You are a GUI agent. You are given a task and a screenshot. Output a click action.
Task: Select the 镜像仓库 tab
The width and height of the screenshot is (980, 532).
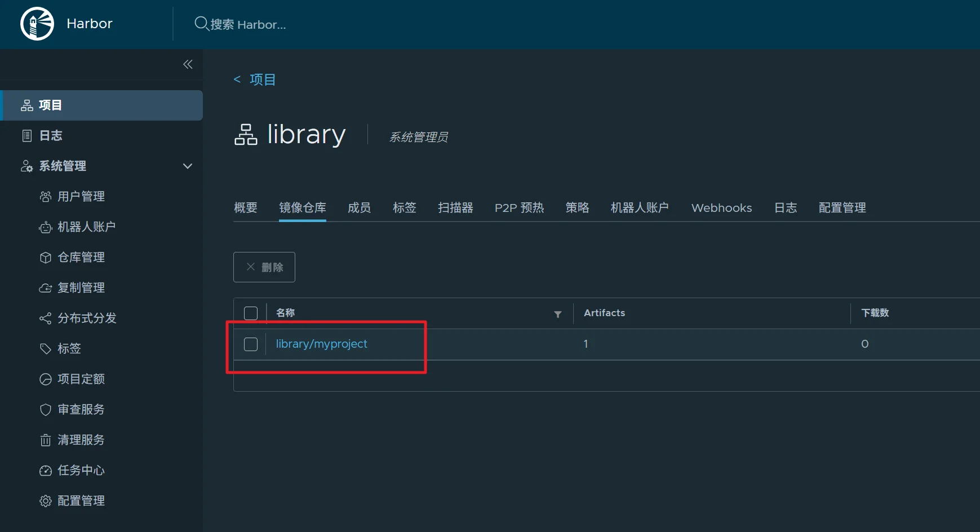click(x=303, y=208)
